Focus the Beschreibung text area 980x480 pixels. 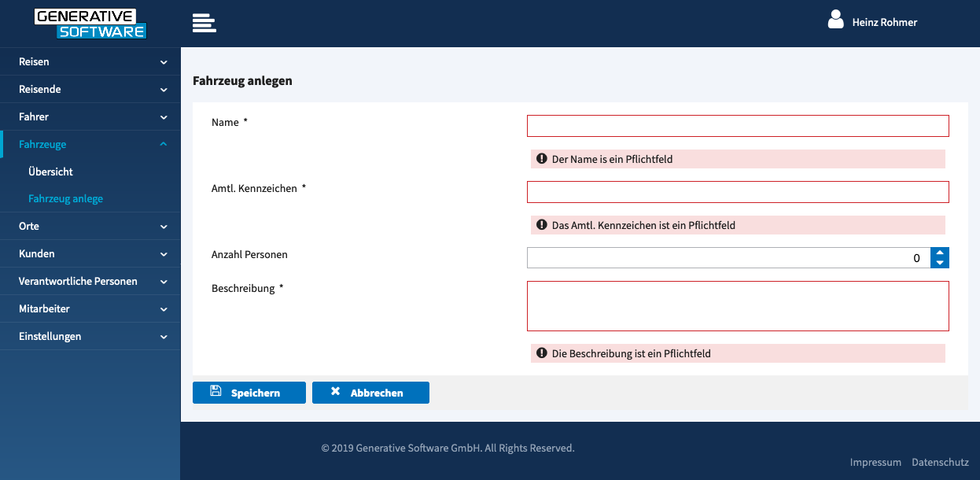pos(738,306)
